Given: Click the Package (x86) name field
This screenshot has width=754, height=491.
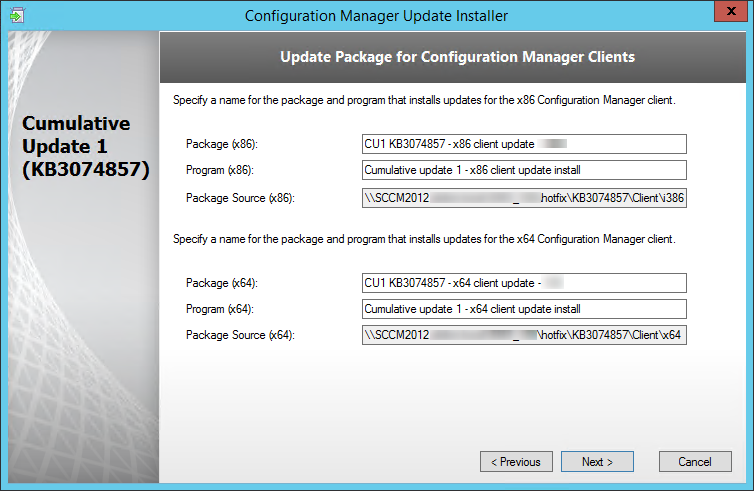Looking at the screenshot, I should pos(524,144).
